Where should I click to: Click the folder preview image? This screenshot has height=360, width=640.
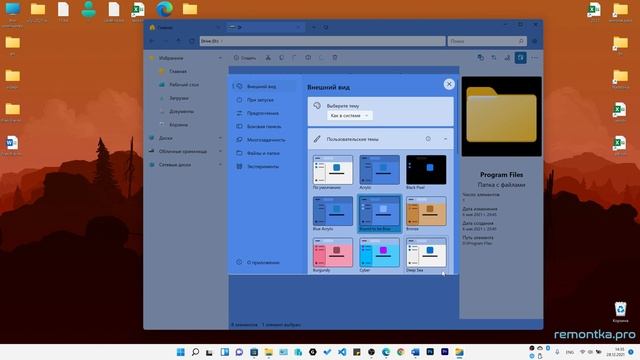(502, 116)
